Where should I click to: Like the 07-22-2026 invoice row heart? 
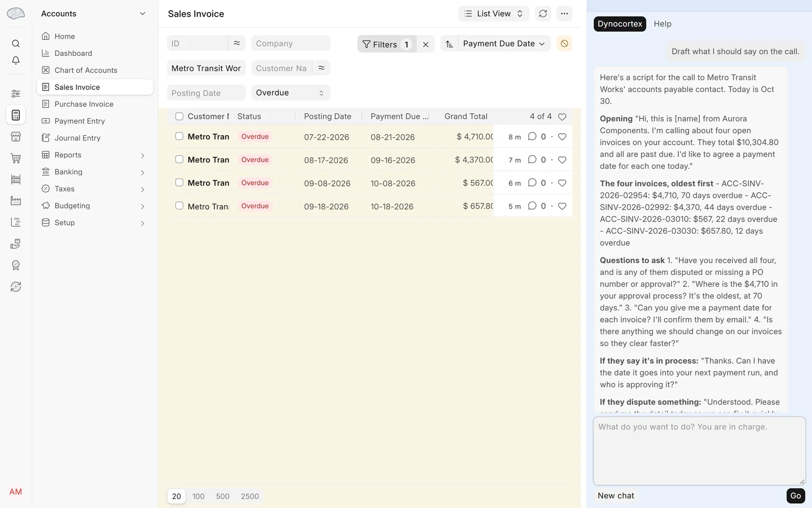[x=562, y=137]
